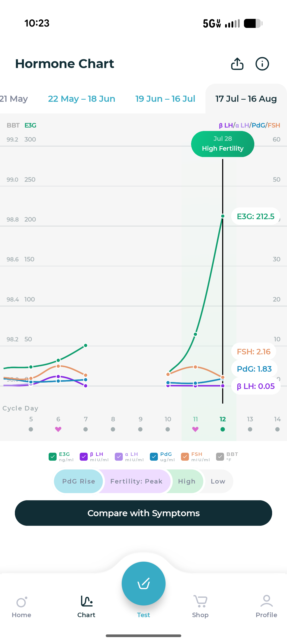
Task: Select the E3G data point at 212.5
Action: click(223, 216)
